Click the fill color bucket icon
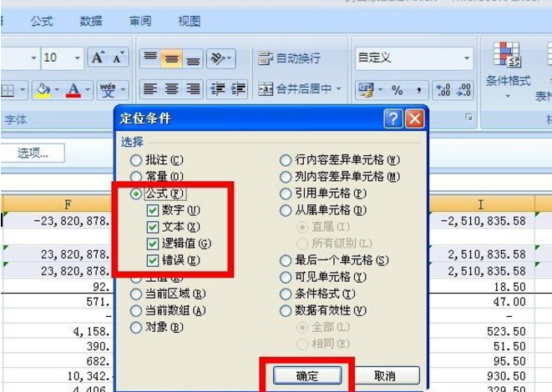 point(43,90)
